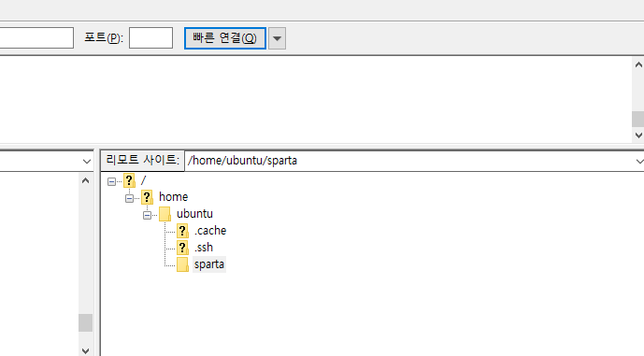Click the root / folder question-mark icon
Image resolution: width=644 pixels, height=356 pixels.
click(129, 180)
